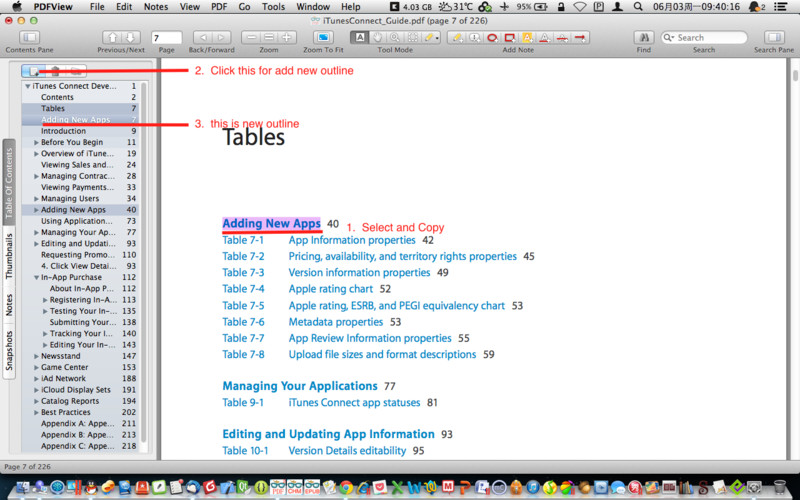This screenshot has width=800, height=500.
Task: Expand the Managing Users outline item
Action: [x=36, y=198]
